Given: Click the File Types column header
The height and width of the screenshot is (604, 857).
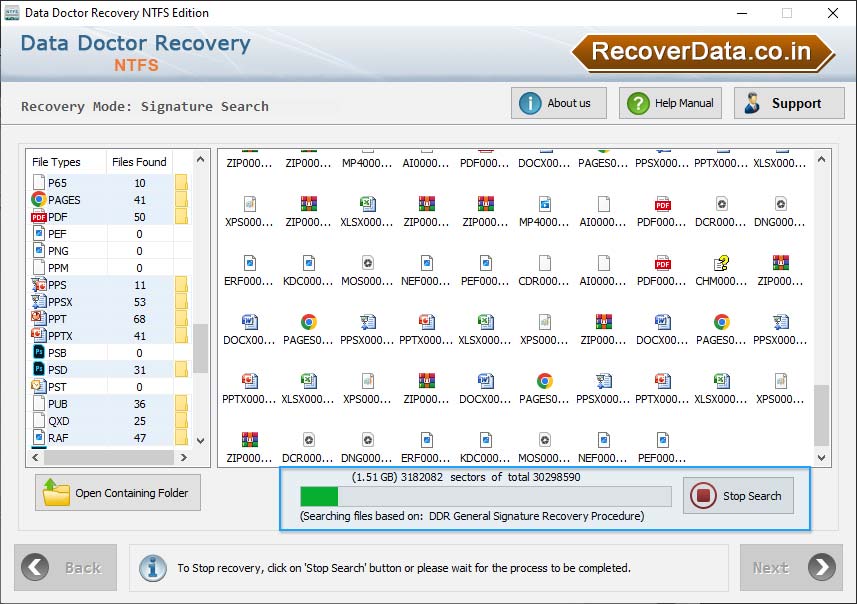Looking at the screenshot, I should 66,162.
